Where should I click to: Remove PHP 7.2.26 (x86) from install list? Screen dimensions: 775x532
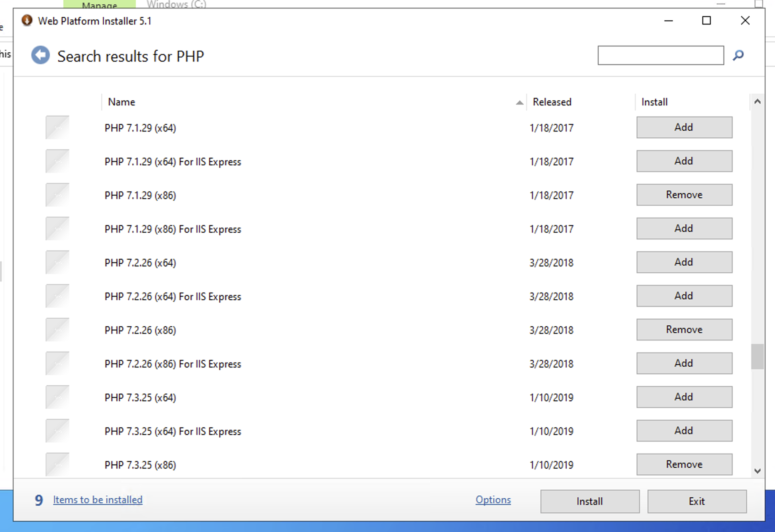[x=684, y=330]
